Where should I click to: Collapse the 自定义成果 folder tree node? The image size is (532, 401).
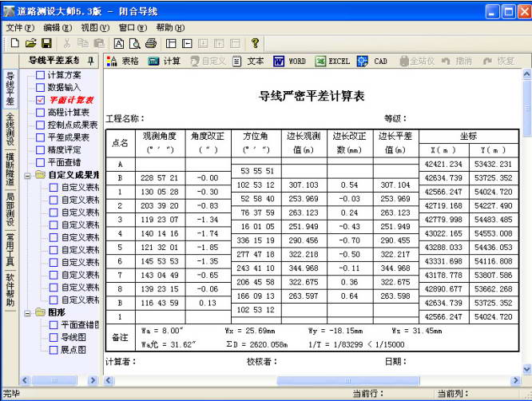click(28, 175)
